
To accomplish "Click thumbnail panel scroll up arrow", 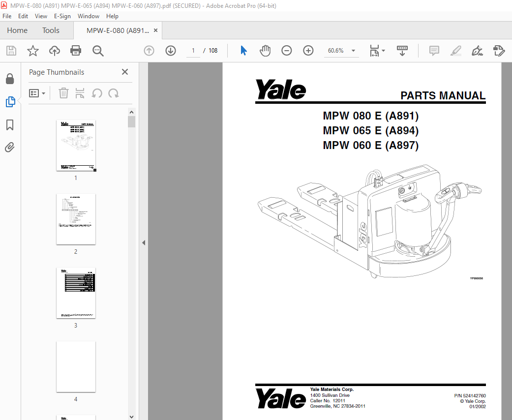I will [132, 112].
